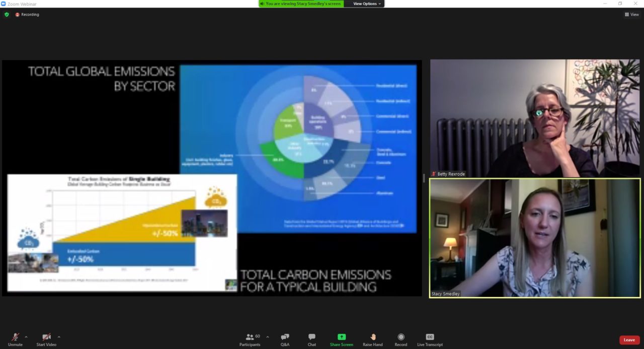Start recording with the Record icon

click(x=401, y=339)
